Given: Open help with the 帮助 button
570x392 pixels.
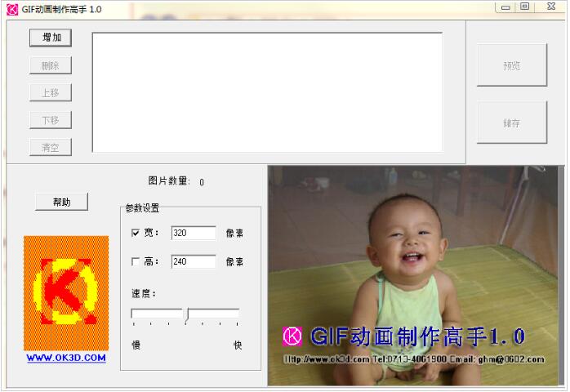Looking at the screenshot, I should (61, 202).
